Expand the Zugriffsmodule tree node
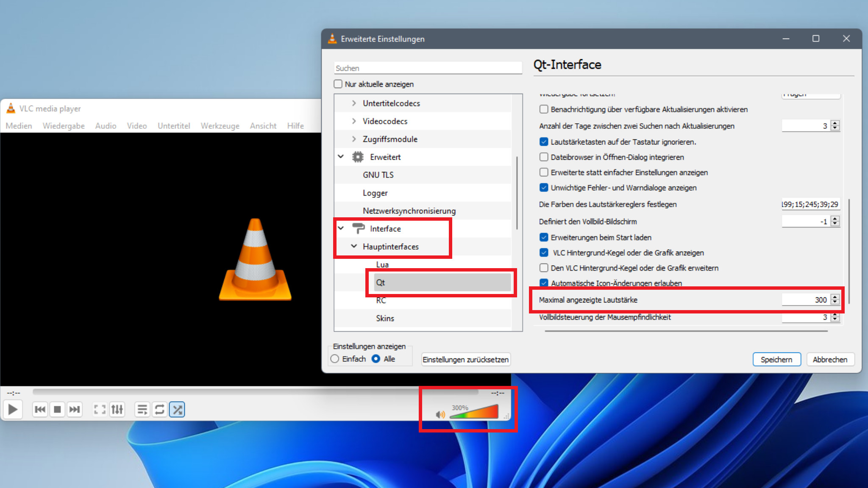868x488 pixels. (x=354, y=139)
